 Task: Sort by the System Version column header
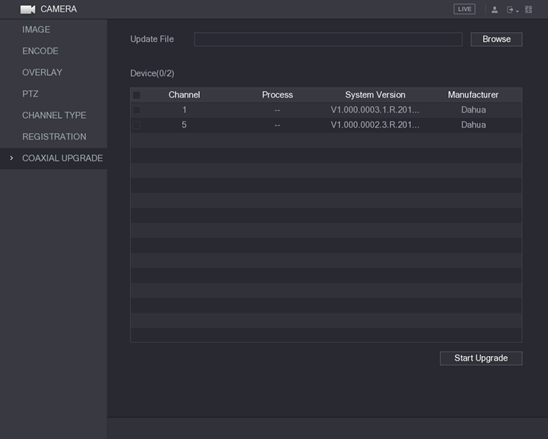click(375, 95)
